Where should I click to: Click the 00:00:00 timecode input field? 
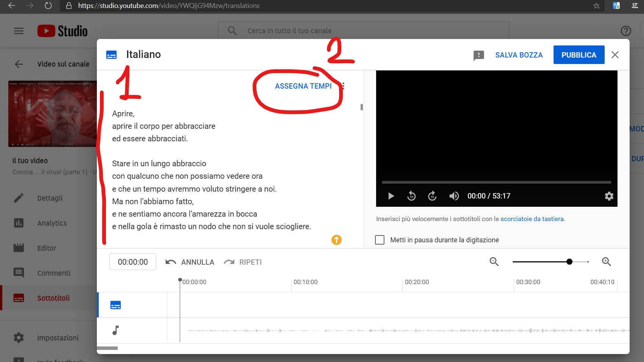coord(133,262)
